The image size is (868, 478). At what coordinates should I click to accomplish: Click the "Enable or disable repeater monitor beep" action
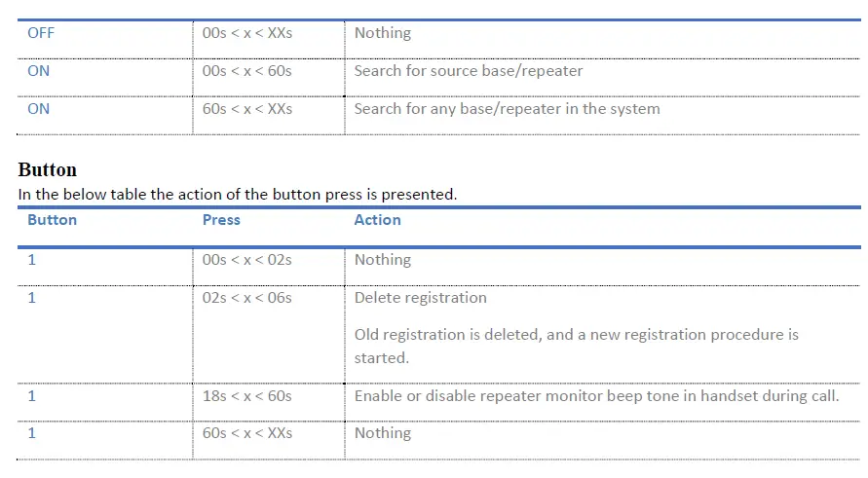(596, 396)
